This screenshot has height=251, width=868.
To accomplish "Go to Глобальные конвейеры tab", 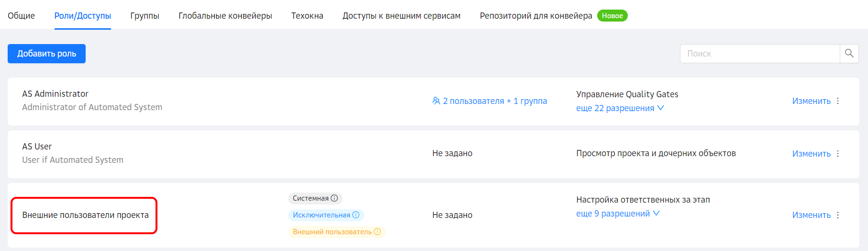I will click(x=225, y=16).
